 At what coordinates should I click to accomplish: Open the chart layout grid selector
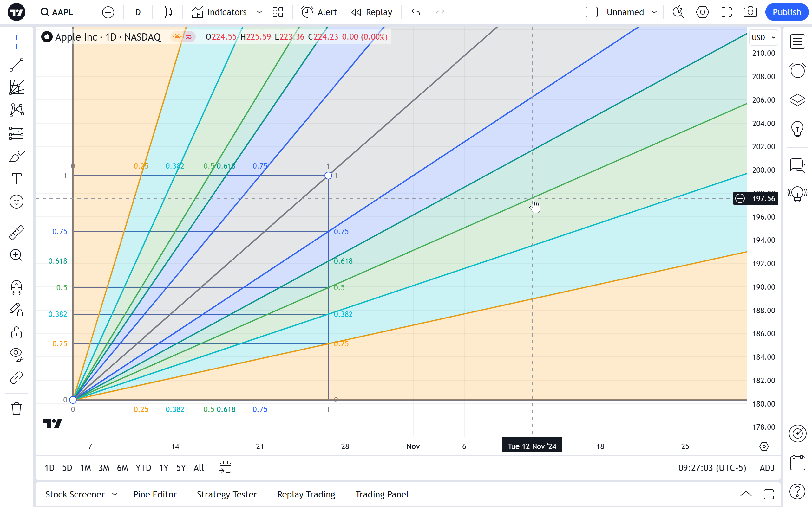[278, 12]
